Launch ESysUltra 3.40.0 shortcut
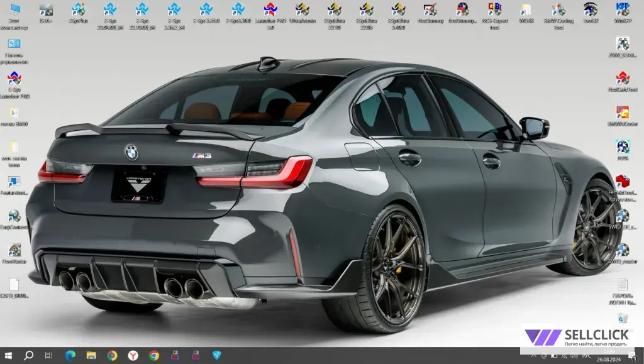The image size is (644, 364). point(398,16)
